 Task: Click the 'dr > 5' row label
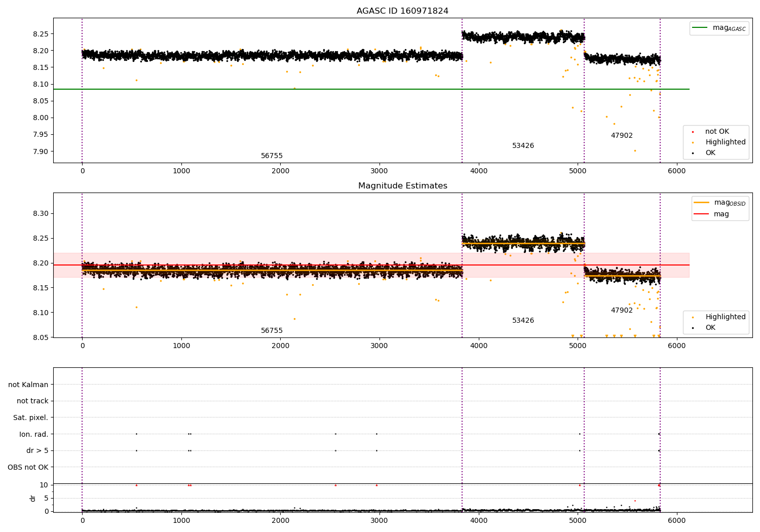pyautogui.click(x=37, y=451)
